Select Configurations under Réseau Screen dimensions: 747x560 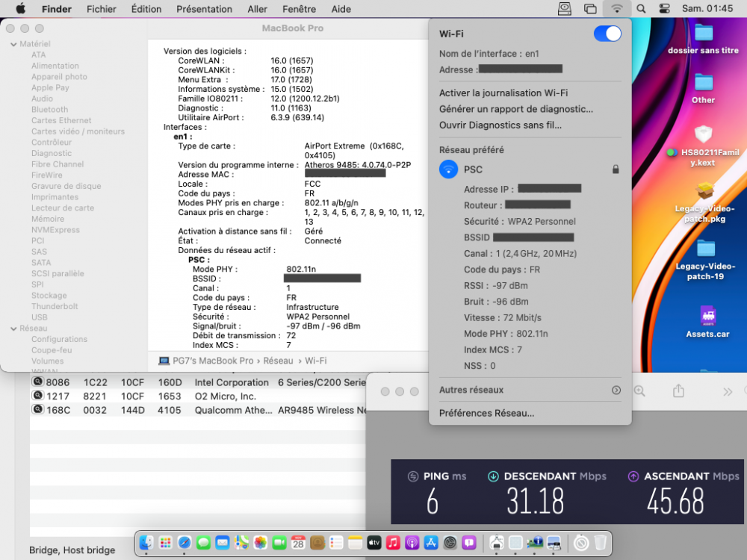[x=59, y=340]
